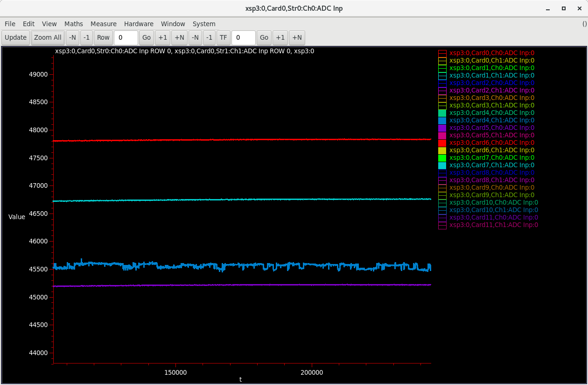Expand the Hardware menu
The image size is (588, 385).
(x=139, y=24)
